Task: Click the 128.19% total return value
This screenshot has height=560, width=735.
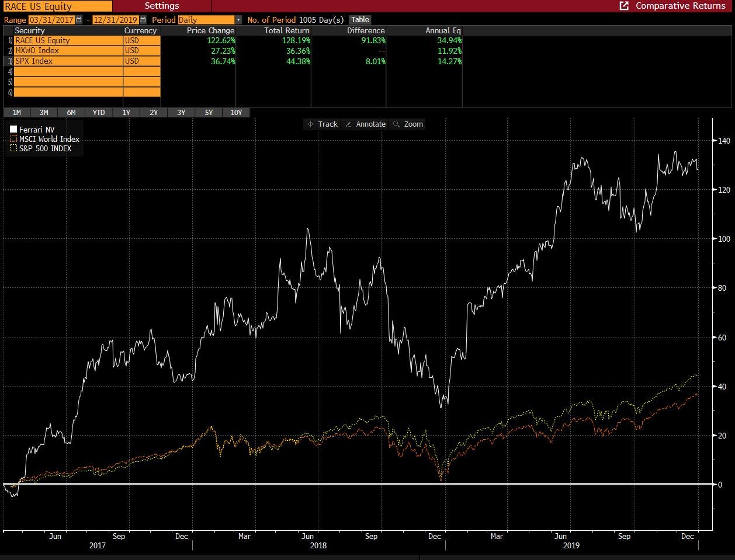Action: coord(295,40)
